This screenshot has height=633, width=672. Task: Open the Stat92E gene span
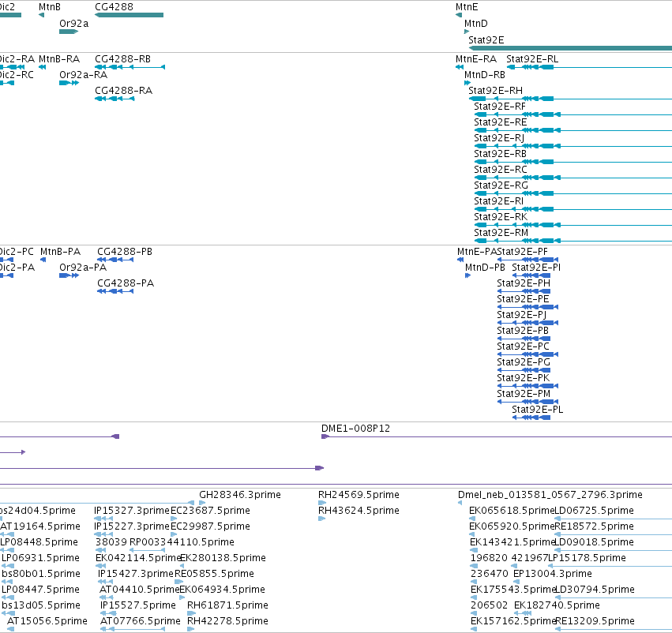point(570,48)
